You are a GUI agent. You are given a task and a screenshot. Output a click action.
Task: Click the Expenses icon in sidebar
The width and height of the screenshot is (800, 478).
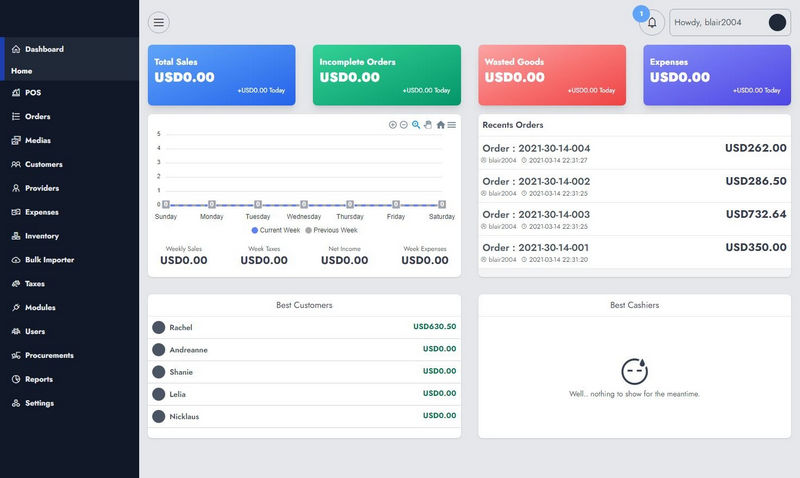(16, 212)
